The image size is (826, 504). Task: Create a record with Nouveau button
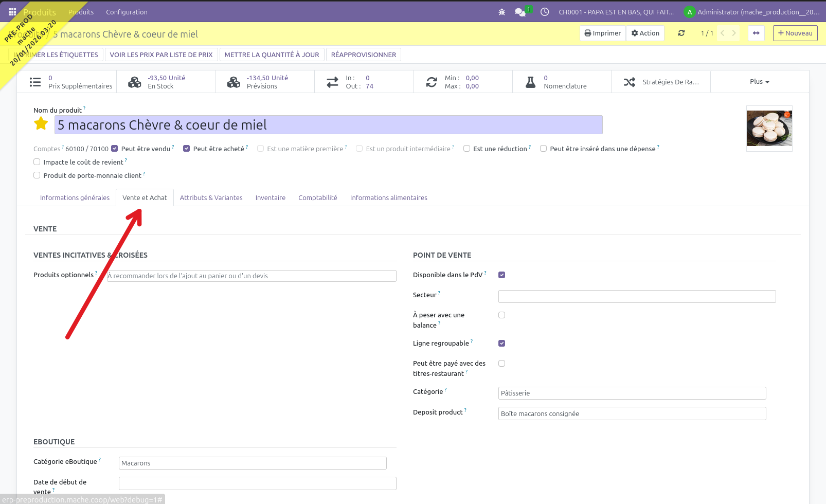pos(795,33)
